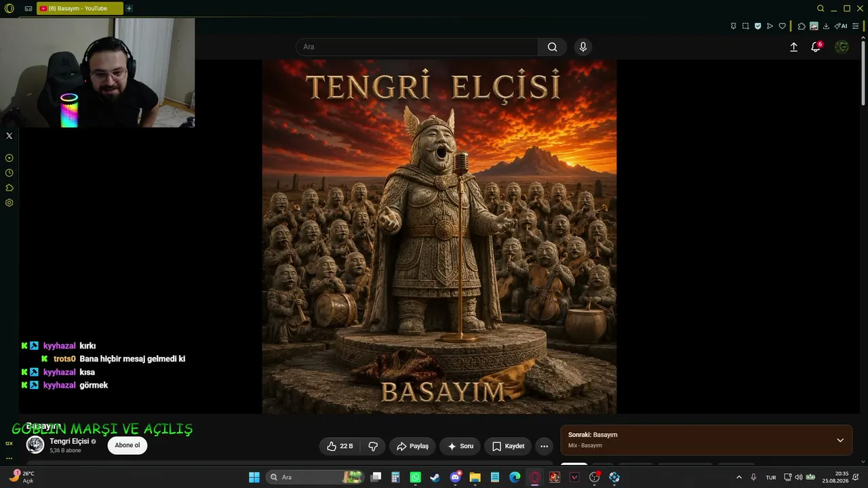The height and width of the screenshot is (488, 868).
Task: Open Opera GX menu logo
Action: click(9, 9)
